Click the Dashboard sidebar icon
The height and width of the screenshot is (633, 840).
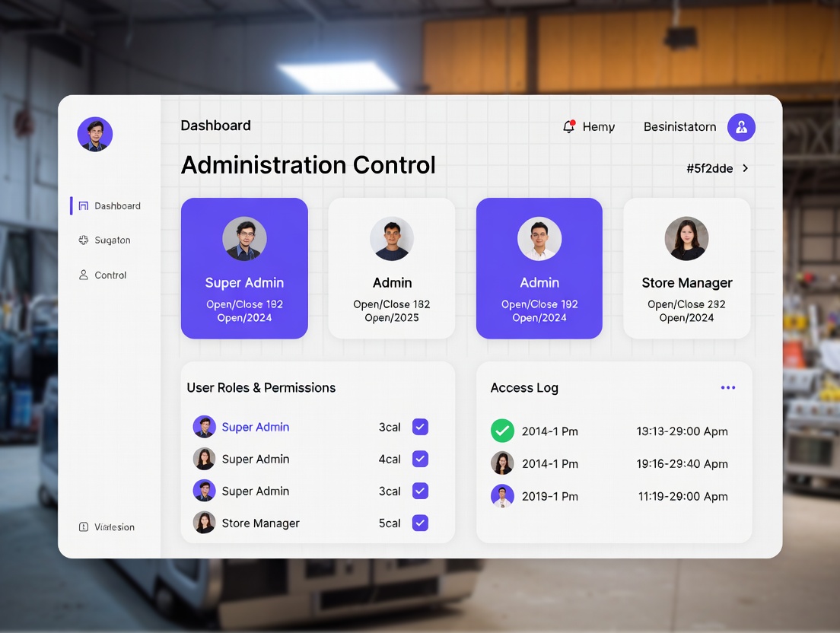click(84, 206)
